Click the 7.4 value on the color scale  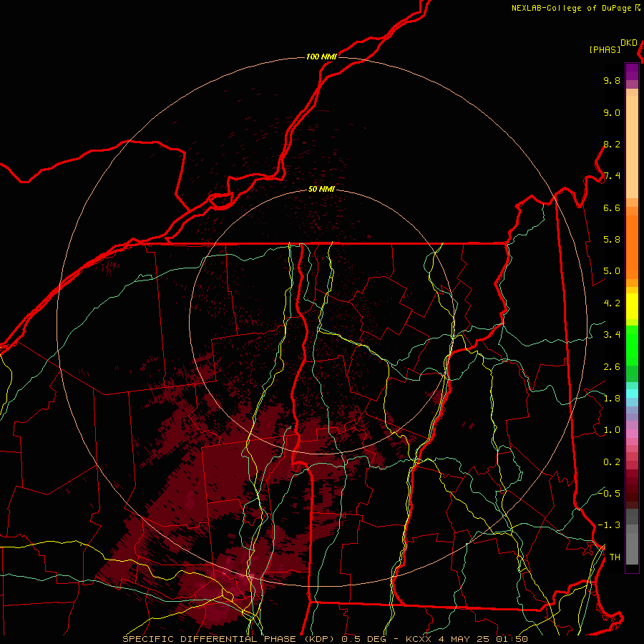coord(612,176)
